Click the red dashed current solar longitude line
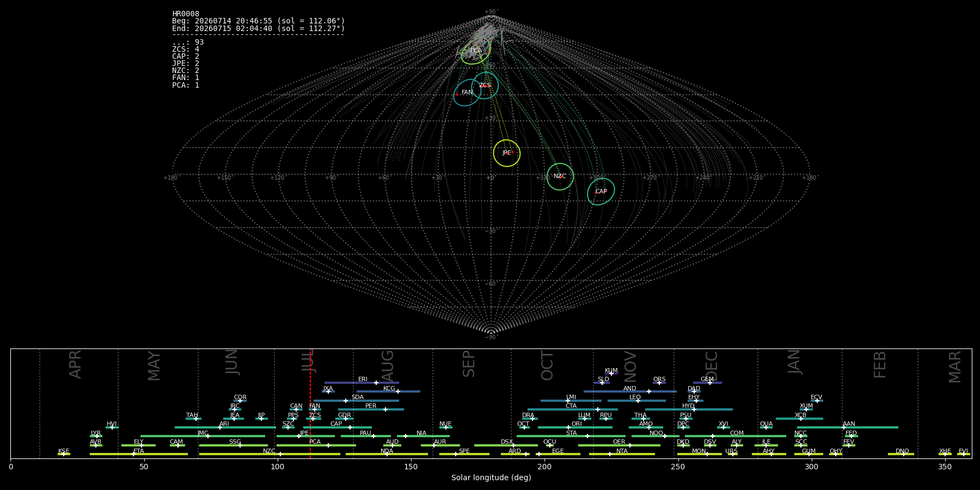The width and height of the screenshot is (980, 490). click(x=310, y=403)
